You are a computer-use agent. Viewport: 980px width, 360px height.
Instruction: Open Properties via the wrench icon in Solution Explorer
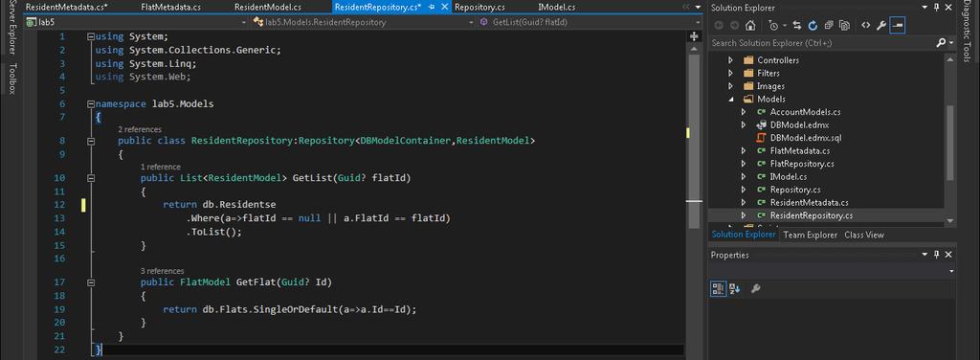881,26
